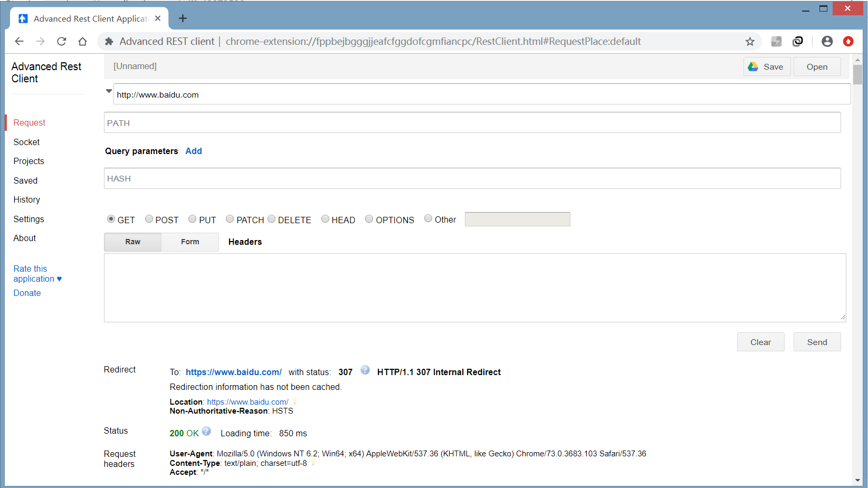Send the request
This screenshot has height=488, width=868.
[x=817, y=342]
